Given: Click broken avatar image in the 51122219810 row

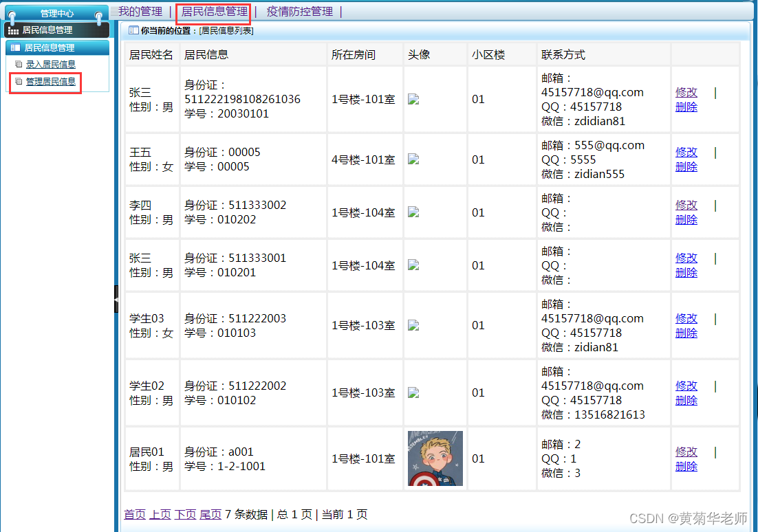Looking at the screenshot, I should pyautogui.click(x=413, y=100).
